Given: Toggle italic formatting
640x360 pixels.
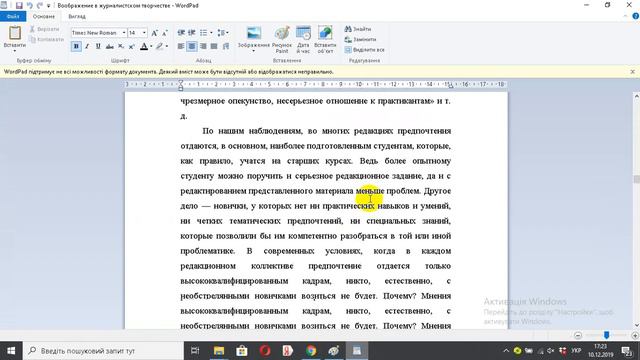Looking at the screenshot, I should click(x=87, y=47).
